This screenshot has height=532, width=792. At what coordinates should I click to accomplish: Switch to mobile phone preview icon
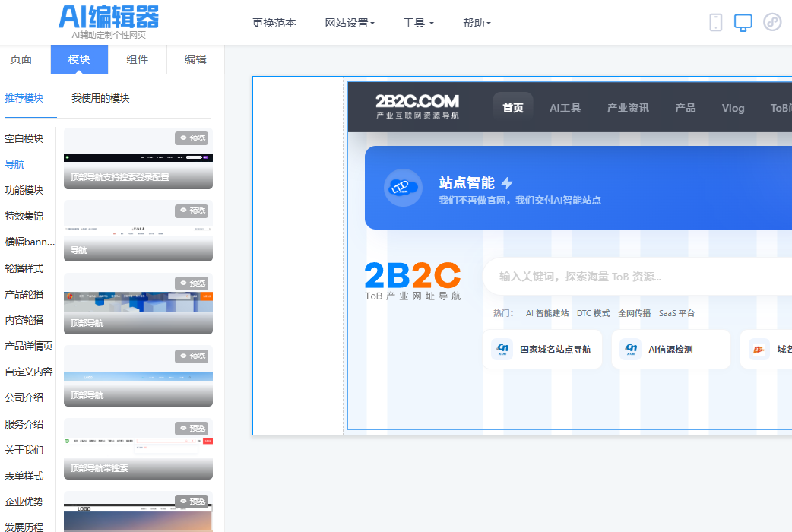[716, 23]
